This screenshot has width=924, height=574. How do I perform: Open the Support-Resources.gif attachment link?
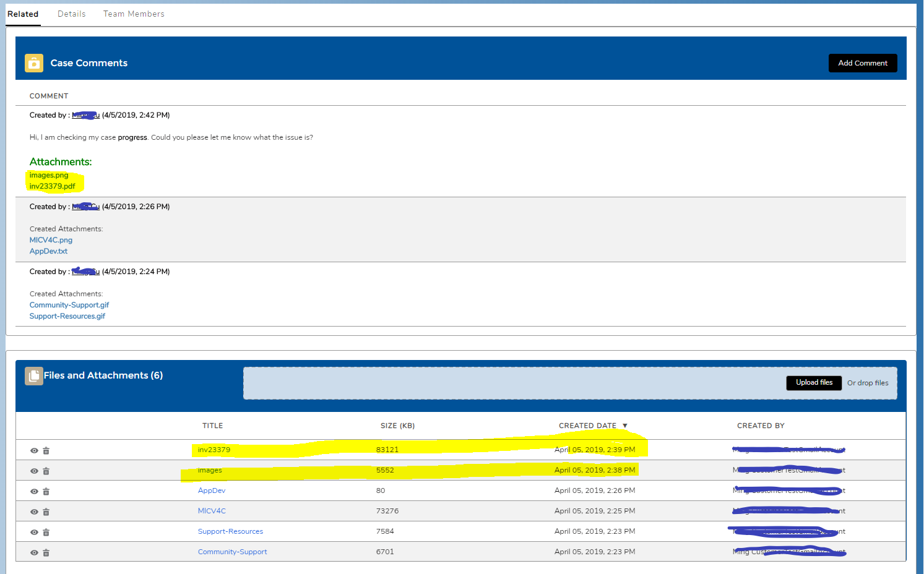pyautogui.click(x=67, y=316)
